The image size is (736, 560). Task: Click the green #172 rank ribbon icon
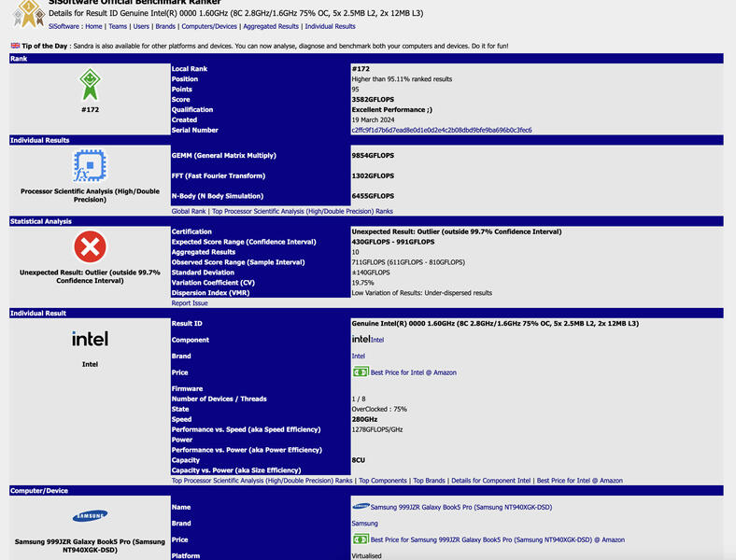(x=90, y=84)
